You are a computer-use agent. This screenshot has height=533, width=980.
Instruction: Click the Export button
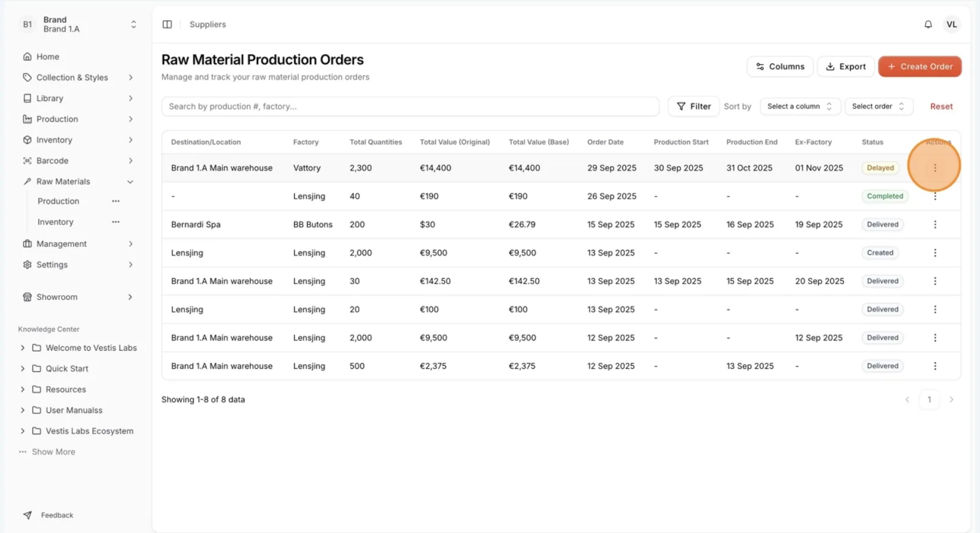845,66
